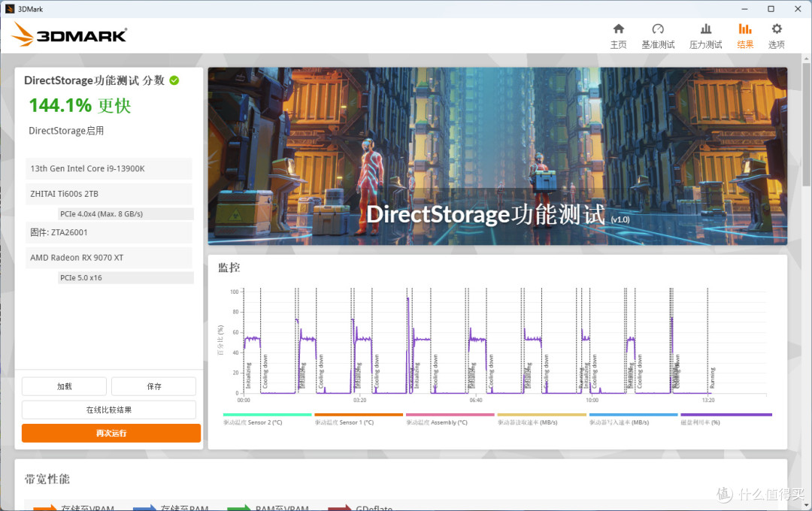Click the 3DMark icon in the title bar
812x511 pixels.
tap(9, 9)
